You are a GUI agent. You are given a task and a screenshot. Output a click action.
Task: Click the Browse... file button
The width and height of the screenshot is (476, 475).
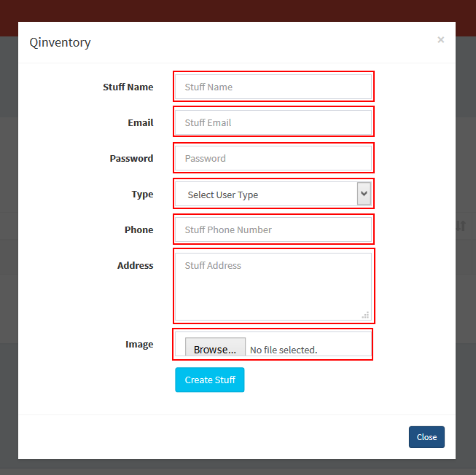[x=215, y=350]
